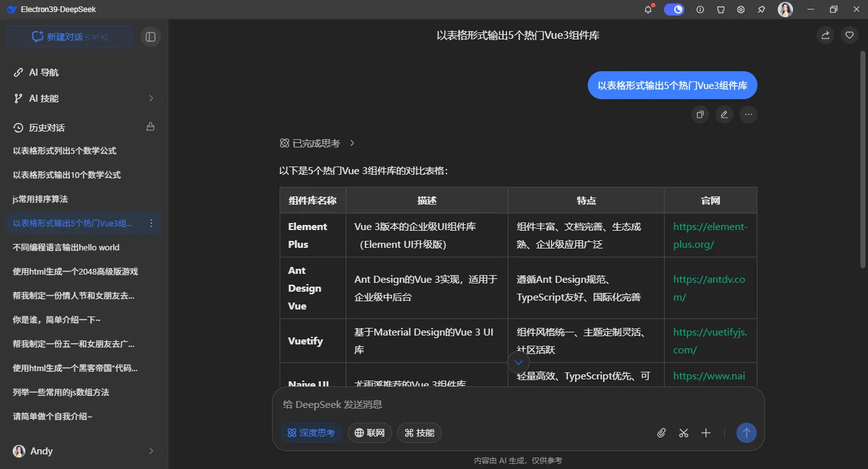The image size is (868, 469).
Task: Toggle 深度思考 deep thinking mode
Action: point(311,433)
